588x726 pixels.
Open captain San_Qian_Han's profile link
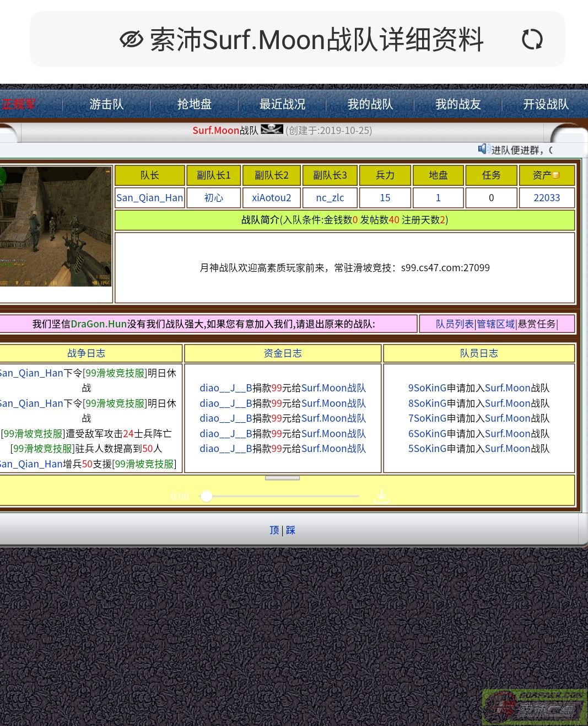click(149, 197)
